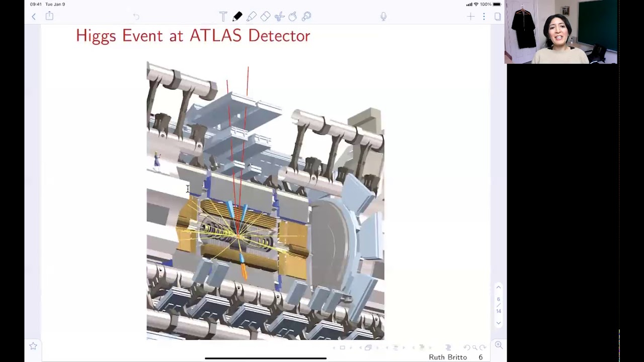Open the share/export menu
The height and width of the screenshot is (362, 644).
click(49, 16)
